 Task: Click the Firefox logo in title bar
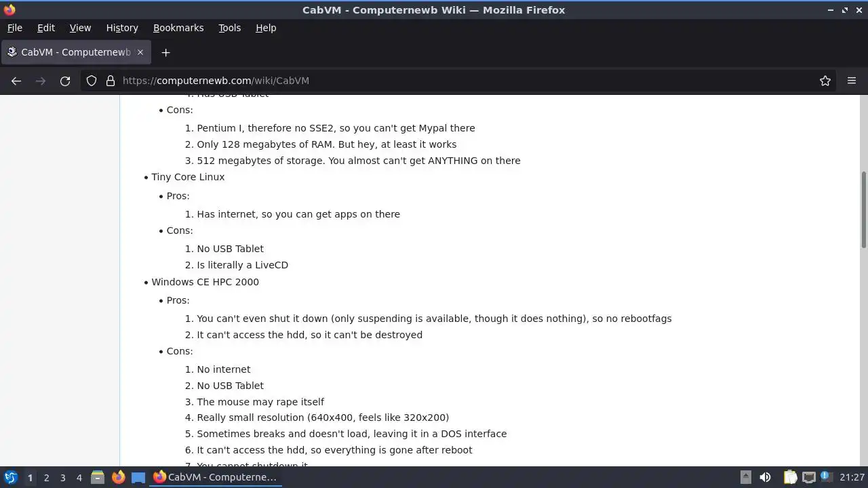coord(9,9)
